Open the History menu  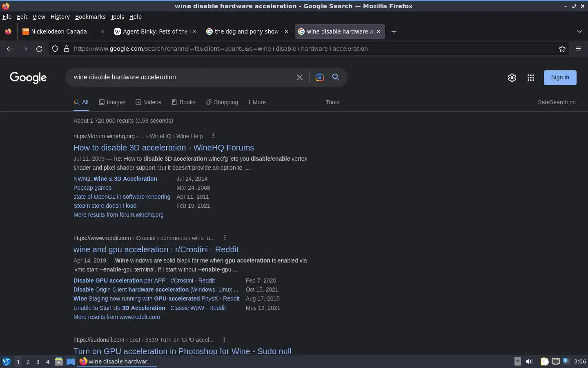point(60,17)
